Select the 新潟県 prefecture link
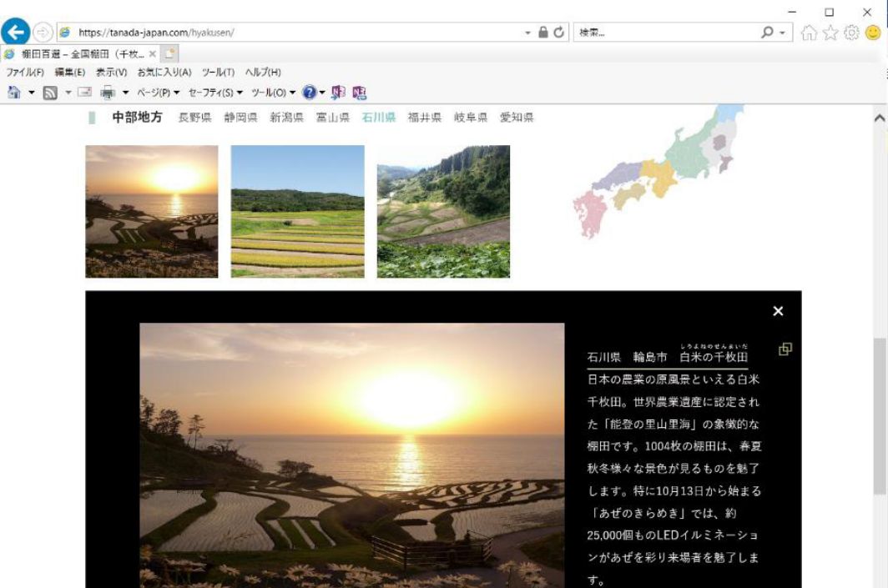The width and height of the screenshot is (888, 588). pyautogui.click(x=286, y=117)
